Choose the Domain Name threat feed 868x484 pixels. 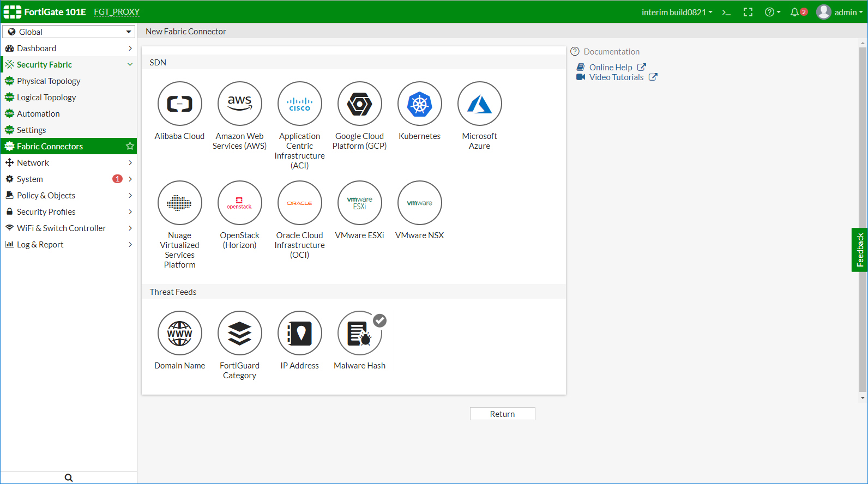[180, 333]
